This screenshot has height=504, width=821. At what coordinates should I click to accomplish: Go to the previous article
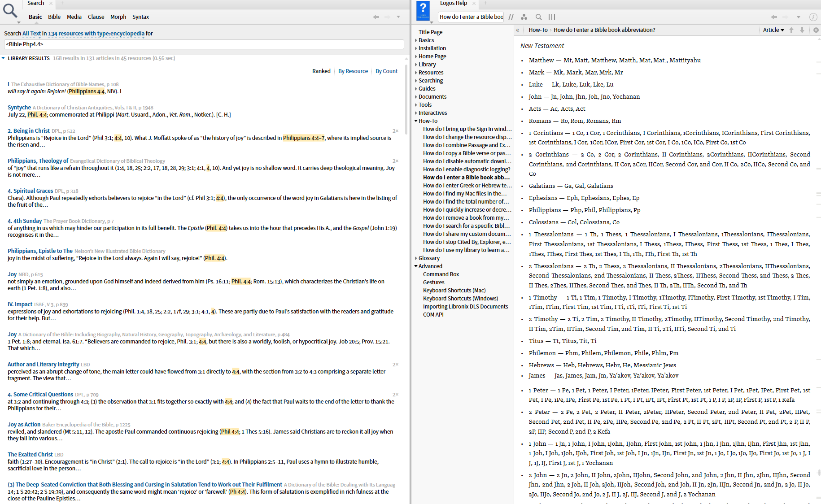(791, 30)
